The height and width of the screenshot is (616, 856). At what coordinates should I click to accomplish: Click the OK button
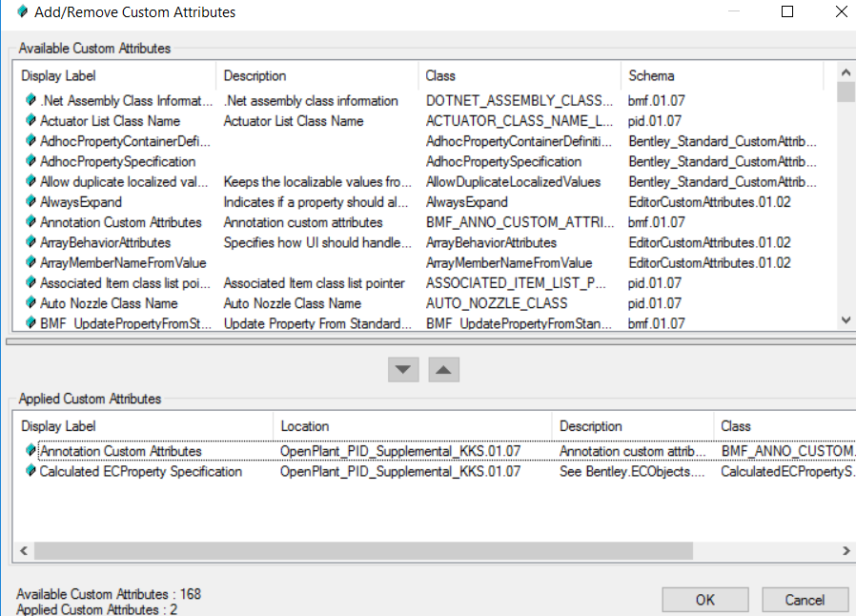(x=704, y=600)
